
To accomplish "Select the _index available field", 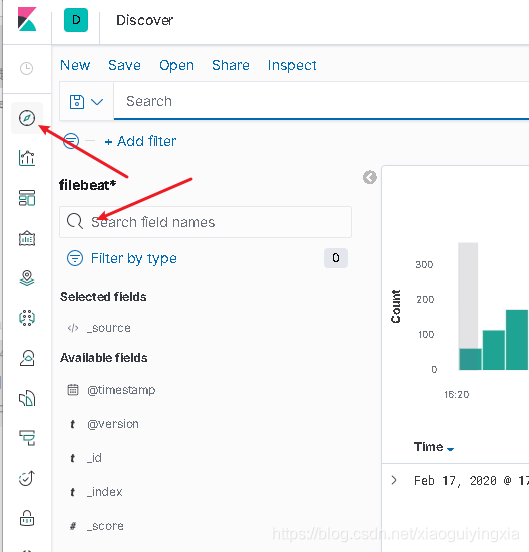I will coord(105,492).
